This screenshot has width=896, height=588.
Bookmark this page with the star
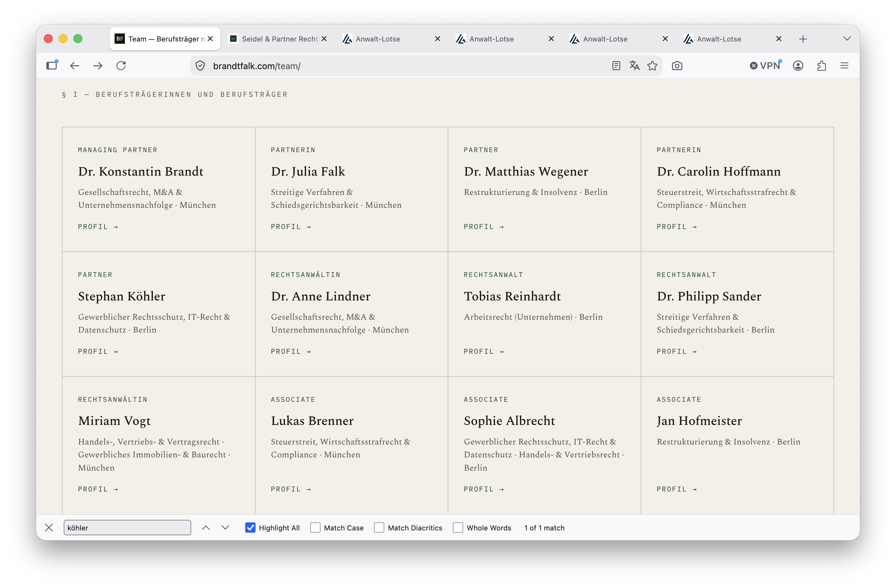pyautogui.click(x=652, y=66)
